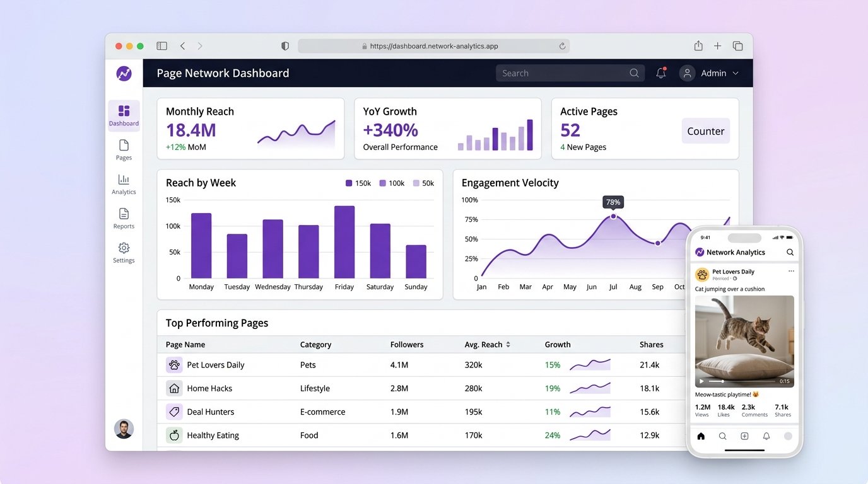Click the notification bell in the header
The height and width of the screenshot is (484, 868).
click(x=661, y=73)
